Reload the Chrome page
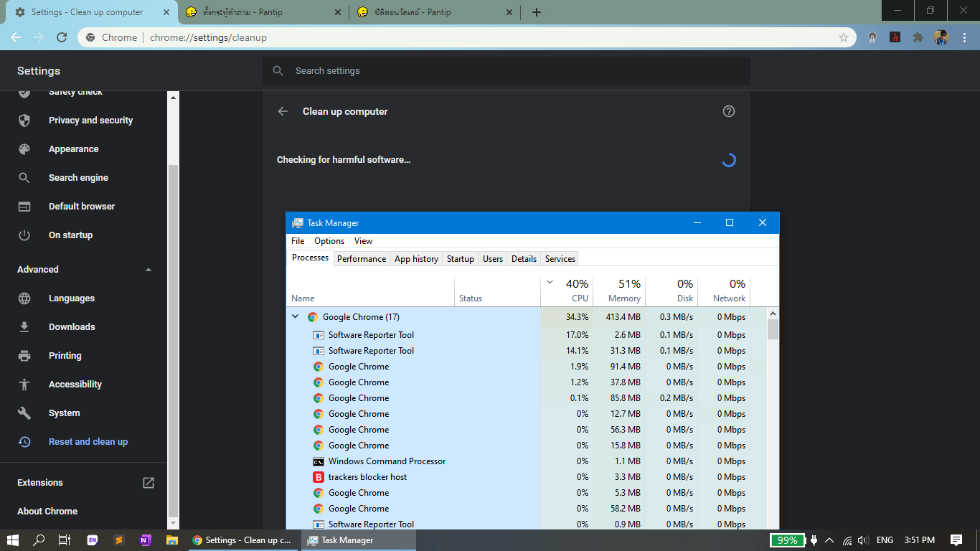The height and width of the screenshot is (551, 980). click(x=62, y=37)
